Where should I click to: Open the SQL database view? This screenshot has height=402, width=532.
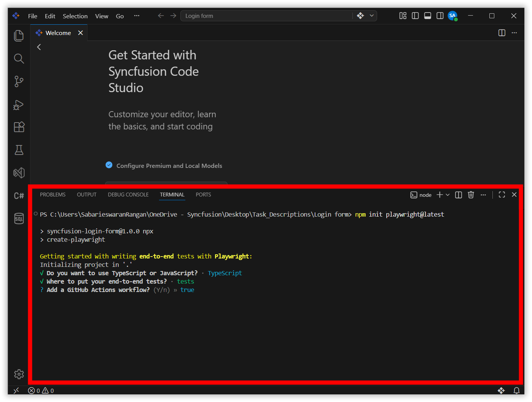pyautogui.click(x=19, y=219)
